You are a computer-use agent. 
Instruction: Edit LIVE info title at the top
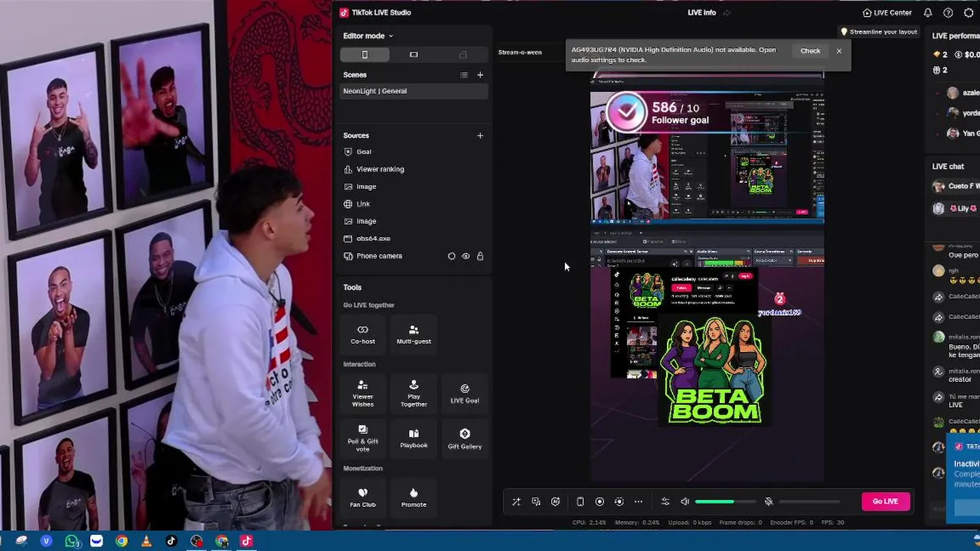click(x=709, y=13)
